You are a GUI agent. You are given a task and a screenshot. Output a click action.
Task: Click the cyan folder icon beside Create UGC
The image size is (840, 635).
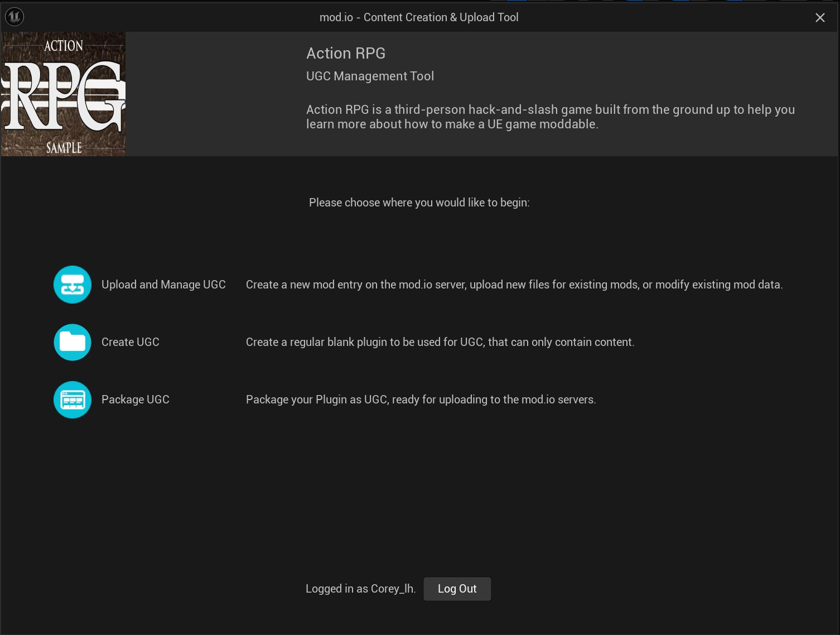coord(72,342)
